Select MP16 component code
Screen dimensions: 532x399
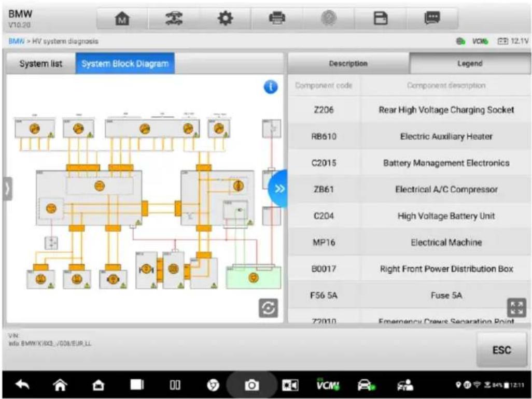point(324,243)
